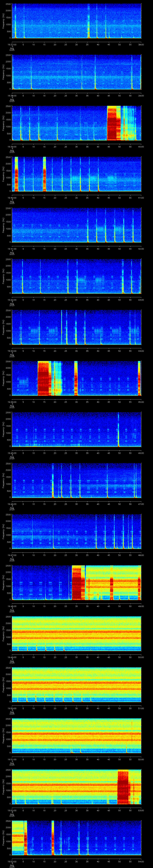The width and height of the screenshot is (153, 868).
Task: Pick the '48:00' end time label
Action: click(x=141, y=555)
